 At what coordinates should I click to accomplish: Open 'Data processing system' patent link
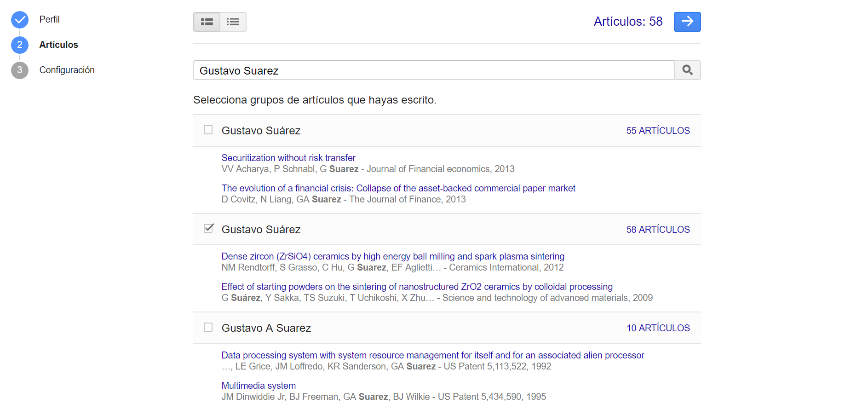(433, 355)
